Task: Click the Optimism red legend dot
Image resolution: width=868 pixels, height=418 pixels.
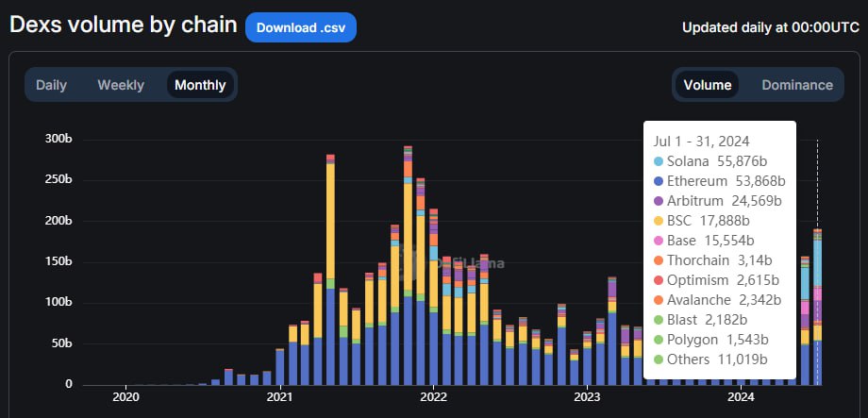Action: pos(659,280)
